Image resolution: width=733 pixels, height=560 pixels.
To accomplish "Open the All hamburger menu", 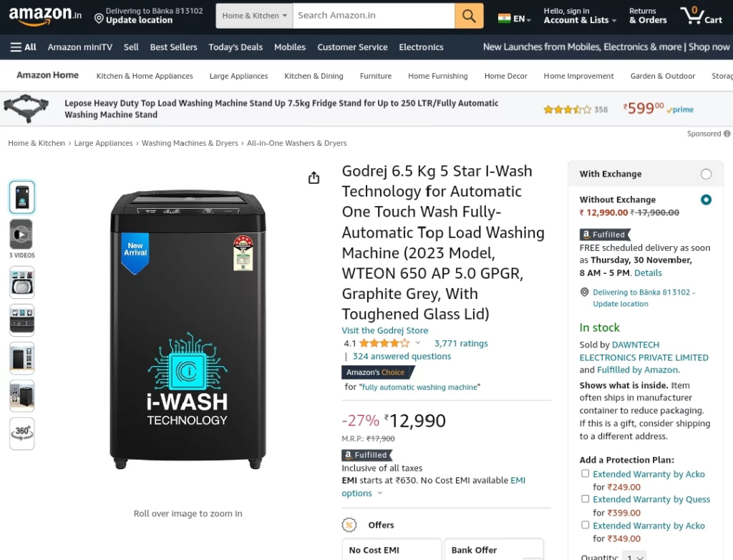I will 24,47.
